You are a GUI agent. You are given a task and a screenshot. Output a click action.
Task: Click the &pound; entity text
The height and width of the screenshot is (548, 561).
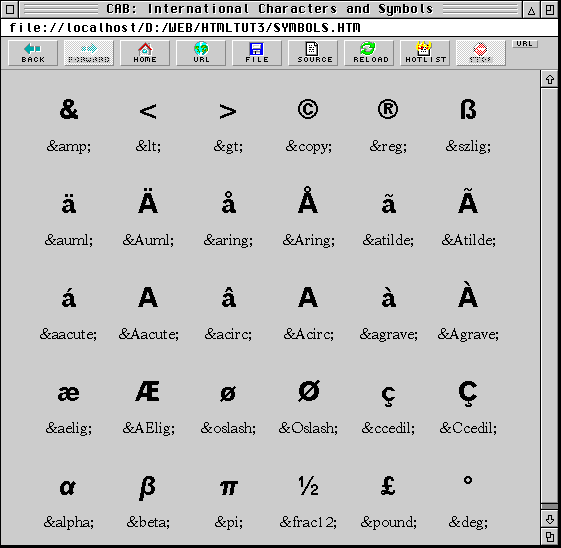click(388, 522)
